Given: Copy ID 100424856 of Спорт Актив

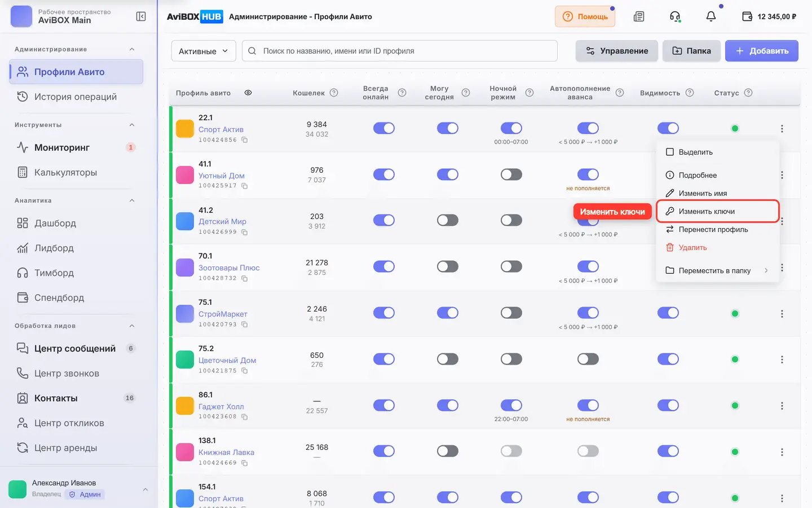Looking at the screenshot, I should click(x=245, y=140).
